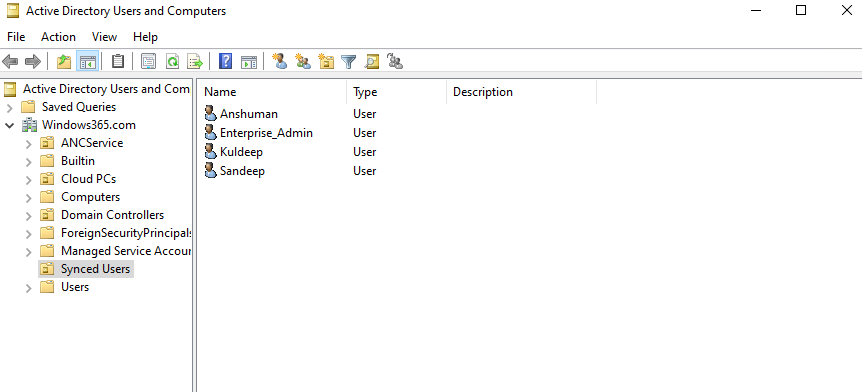Click the Type cell in Anshuman's row
The image size is (862, 392).
point(364,114)
